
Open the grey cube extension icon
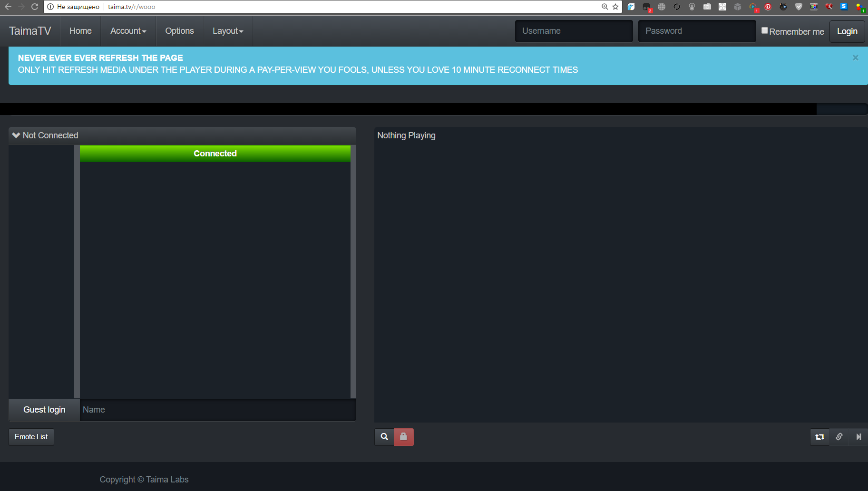(738, 7)
